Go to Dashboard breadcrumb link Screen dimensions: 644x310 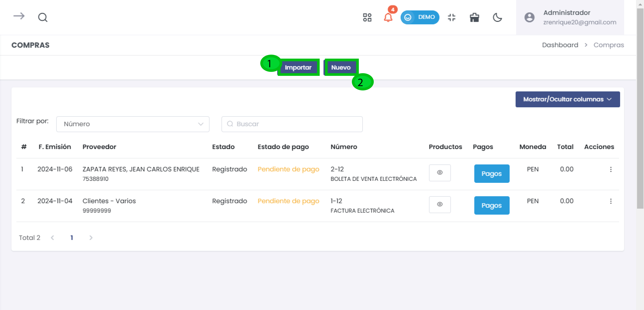point(560,45)
